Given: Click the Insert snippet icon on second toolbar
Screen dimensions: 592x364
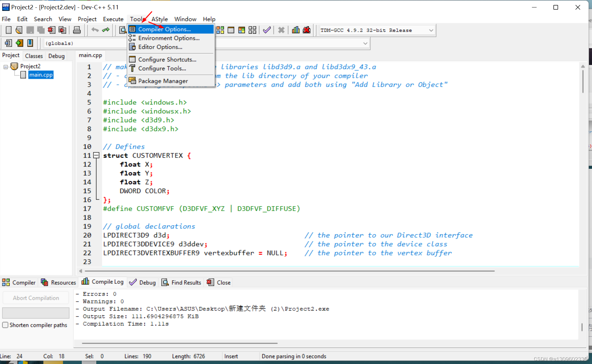Looking at the screenshot, I should point(8,43).
